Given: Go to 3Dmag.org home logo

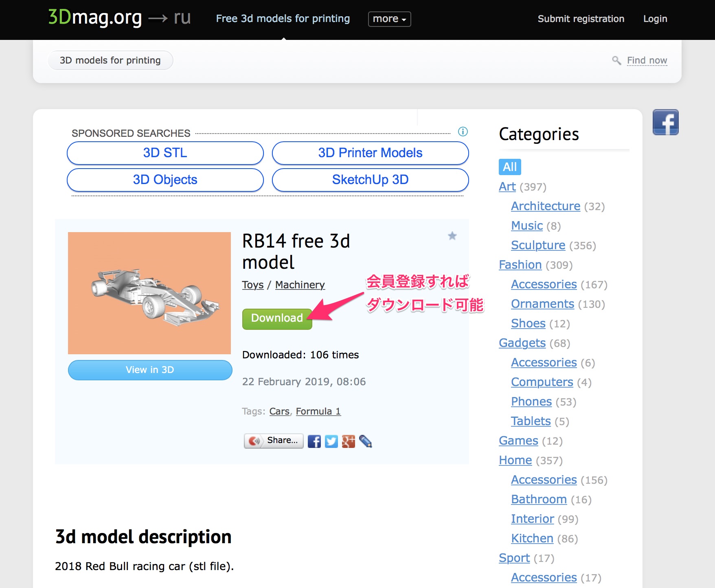Looking at the screenshot, I should click(95, 18).
